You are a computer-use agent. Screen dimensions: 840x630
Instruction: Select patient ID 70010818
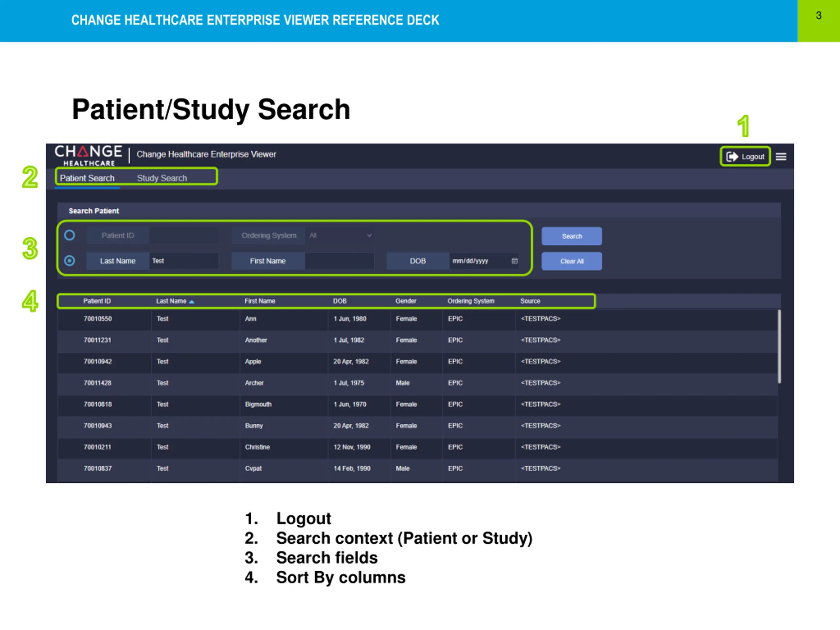pos(97,405)
